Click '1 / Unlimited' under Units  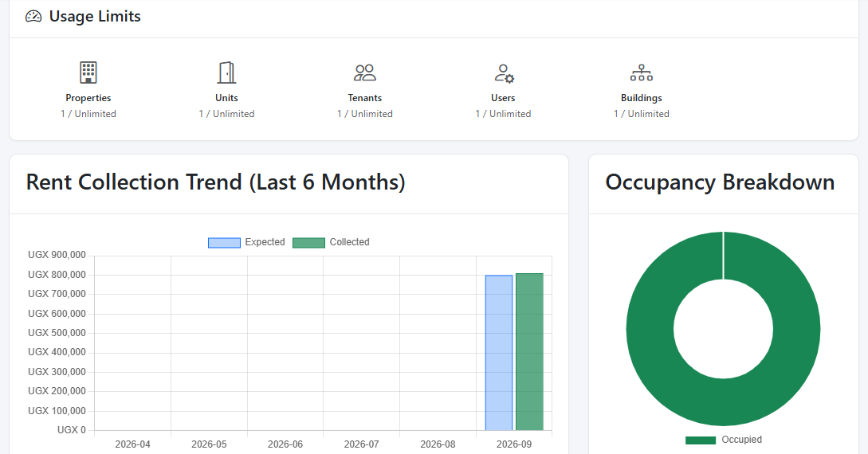(226, 114)
